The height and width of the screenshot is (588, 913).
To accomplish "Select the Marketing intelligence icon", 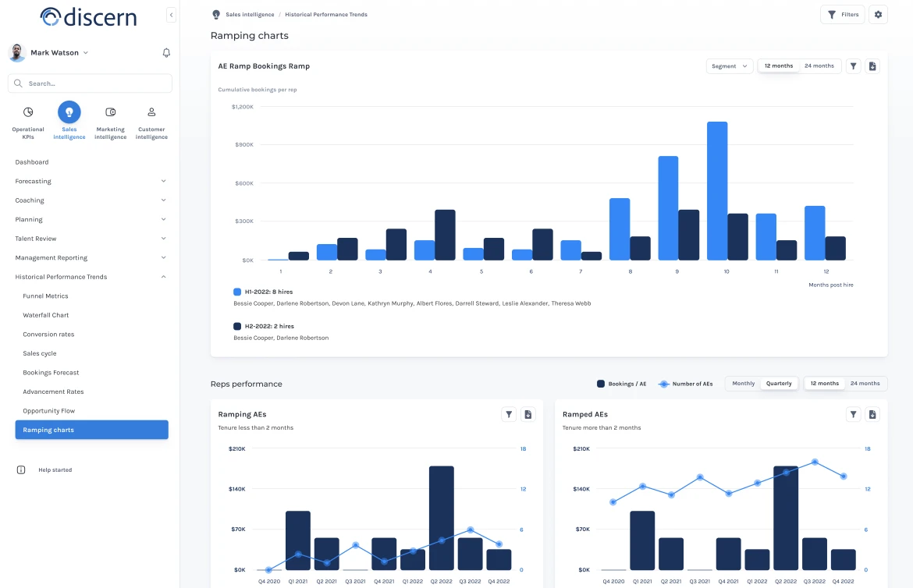I will [x=110, y=112].
